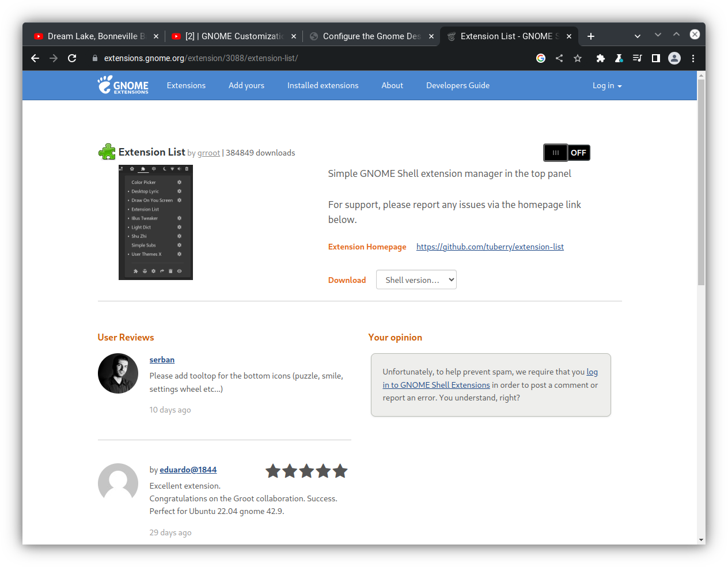Toggle side panel icon in toolbar
This screenshot has height=567, width=728.
(656, 58)
